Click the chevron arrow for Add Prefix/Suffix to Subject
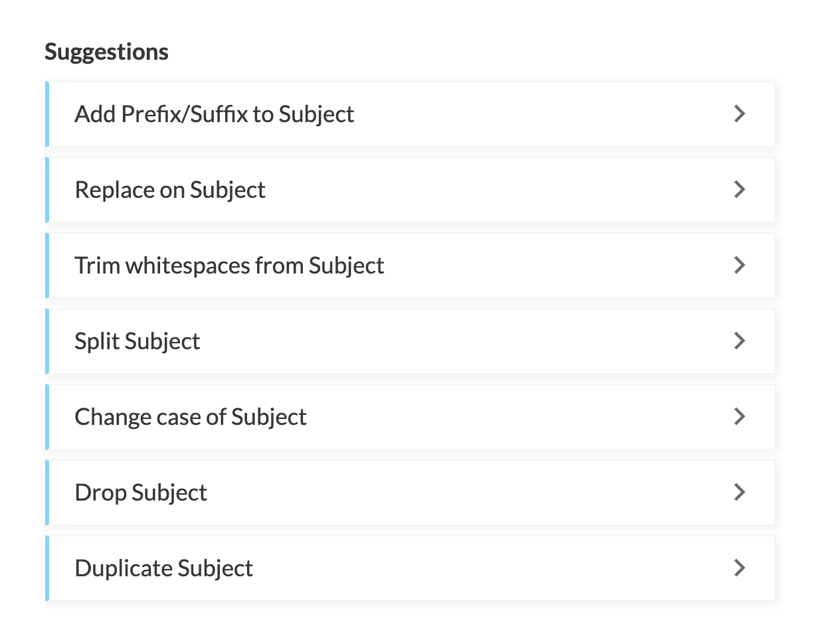The height and width of the screenshot is (644, 821). pyautogui.click(x=739, y=114)
